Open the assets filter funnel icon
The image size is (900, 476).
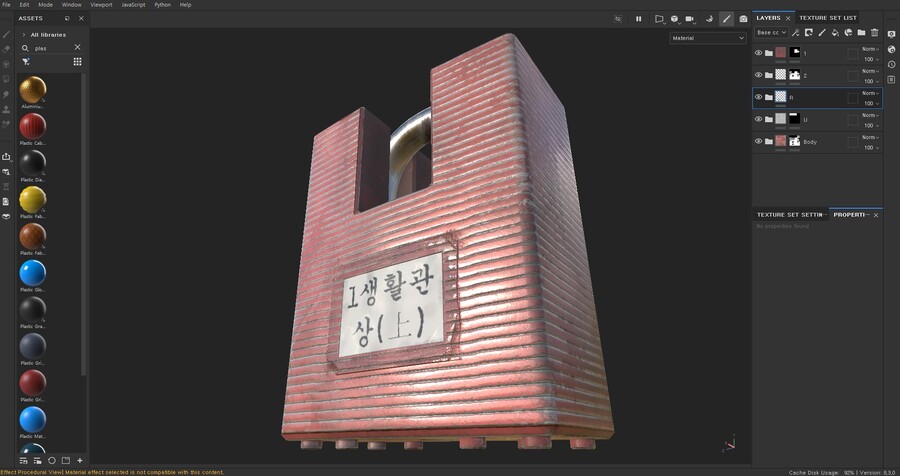26,61
